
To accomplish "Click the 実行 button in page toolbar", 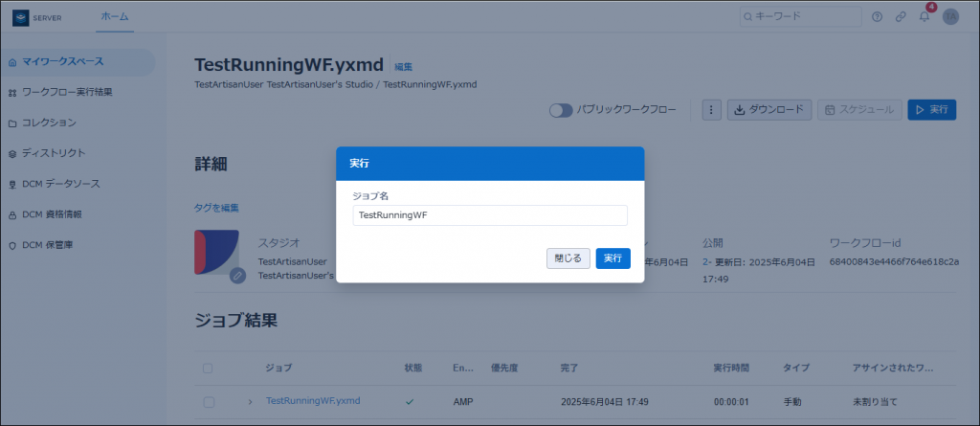I will [932, 109].
